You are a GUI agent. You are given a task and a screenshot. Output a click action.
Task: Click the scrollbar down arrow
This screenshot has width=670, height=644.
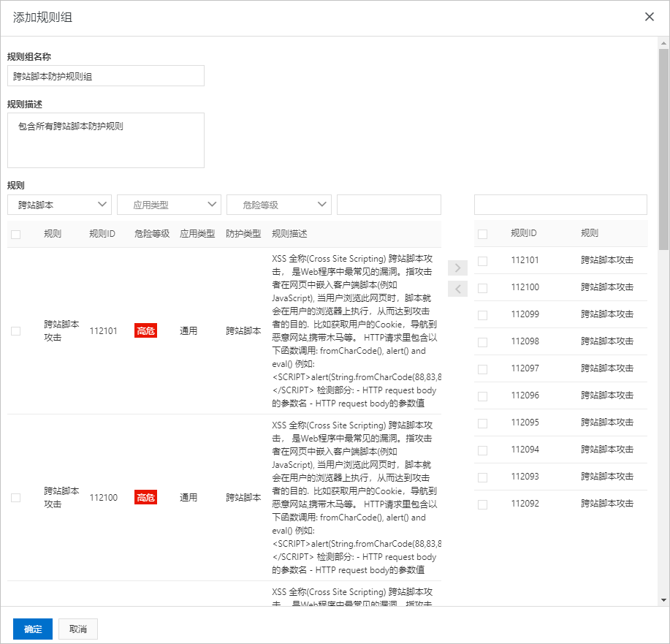click(663, 600)
